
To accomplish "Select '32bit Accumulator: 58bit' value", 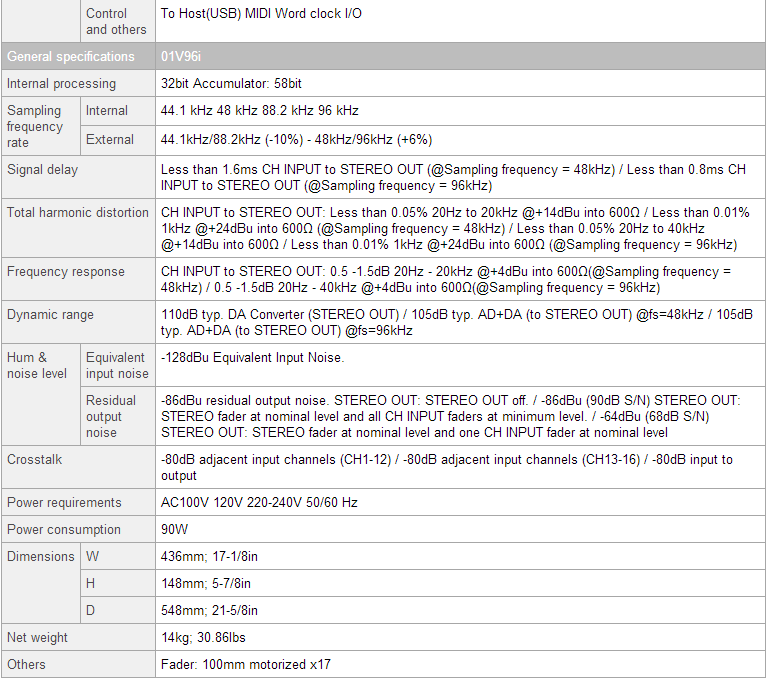I will [231, 84].
